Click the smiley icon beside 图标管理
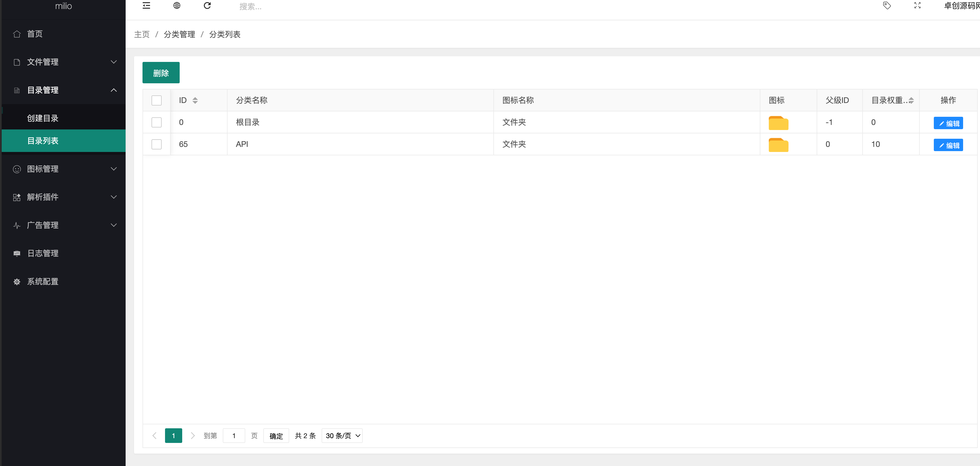This screenshot has height=466, width=980. point(17,169)
